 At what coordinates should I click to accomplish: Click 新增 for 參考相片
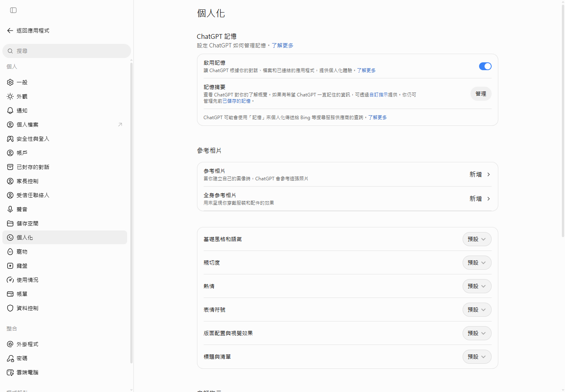coord(480,174)
